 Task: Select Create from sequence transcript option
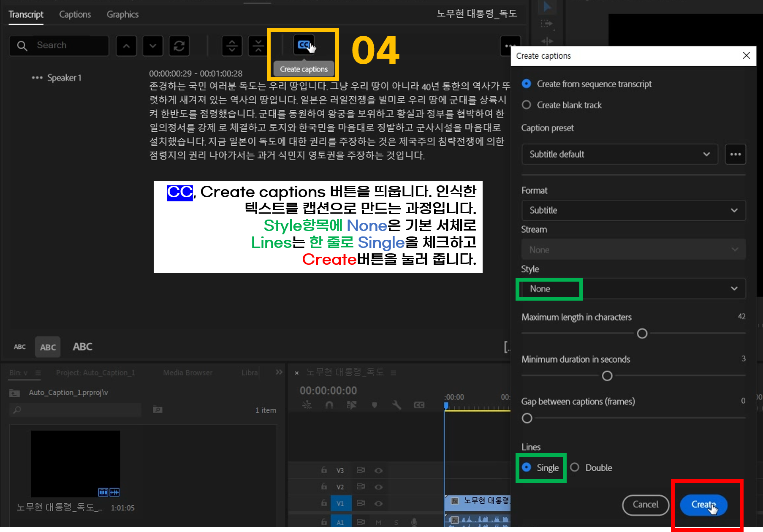[x=527, y=84]
